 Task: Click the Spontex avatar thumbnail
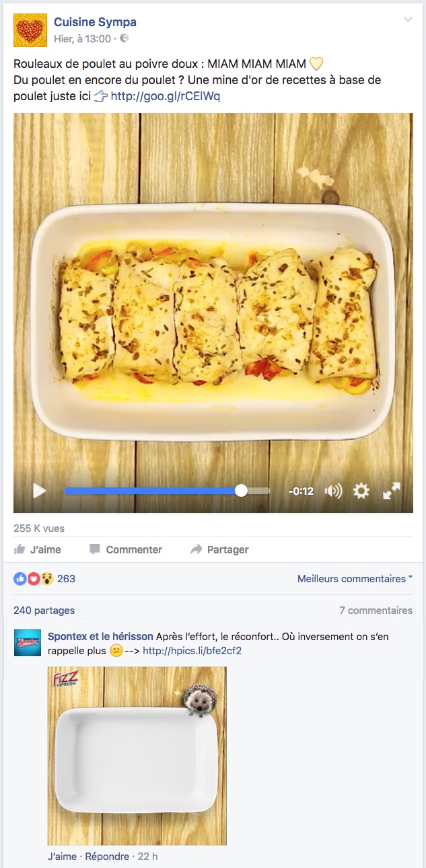click(x=27, y=643)
